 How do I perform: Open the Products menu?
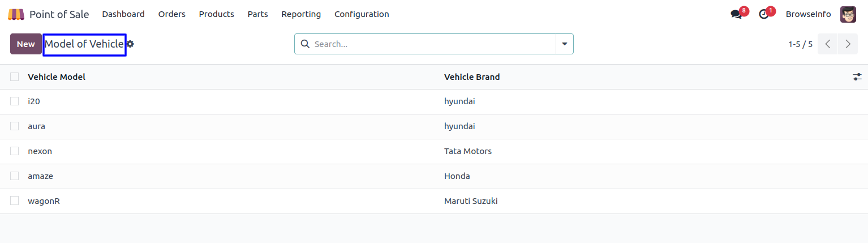point(216,14)
